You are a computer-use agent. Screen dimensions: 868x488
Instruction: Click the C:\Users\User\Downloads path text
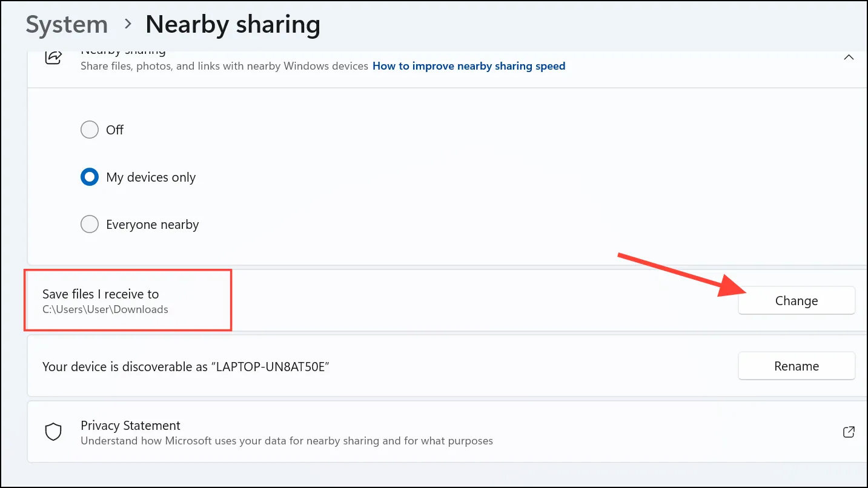[105, 309]
